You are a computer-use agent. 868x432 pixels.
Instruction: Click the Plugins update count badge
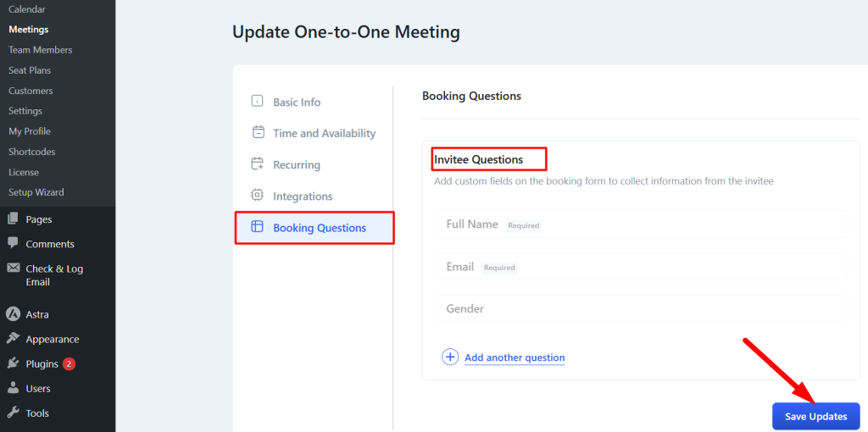click(x=69, y=363)
